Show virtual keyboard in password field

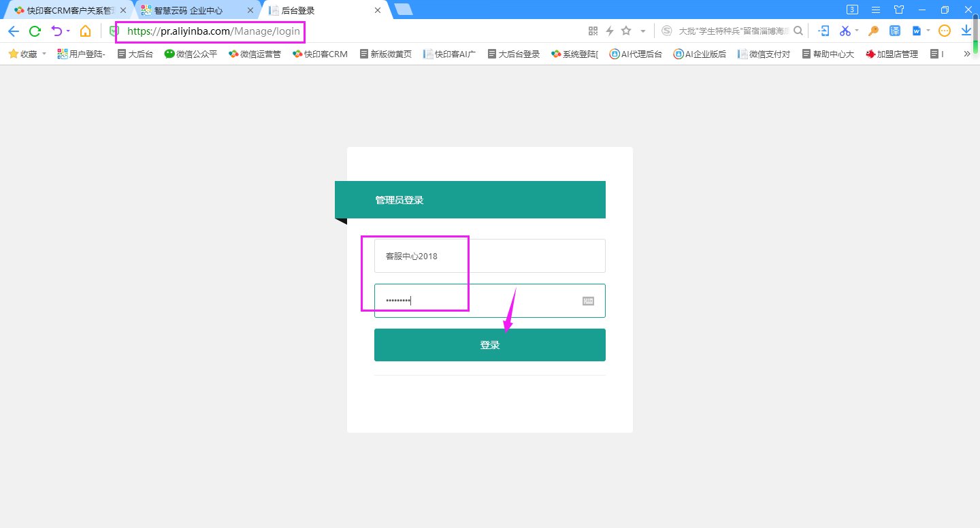[x=588, y=301]
